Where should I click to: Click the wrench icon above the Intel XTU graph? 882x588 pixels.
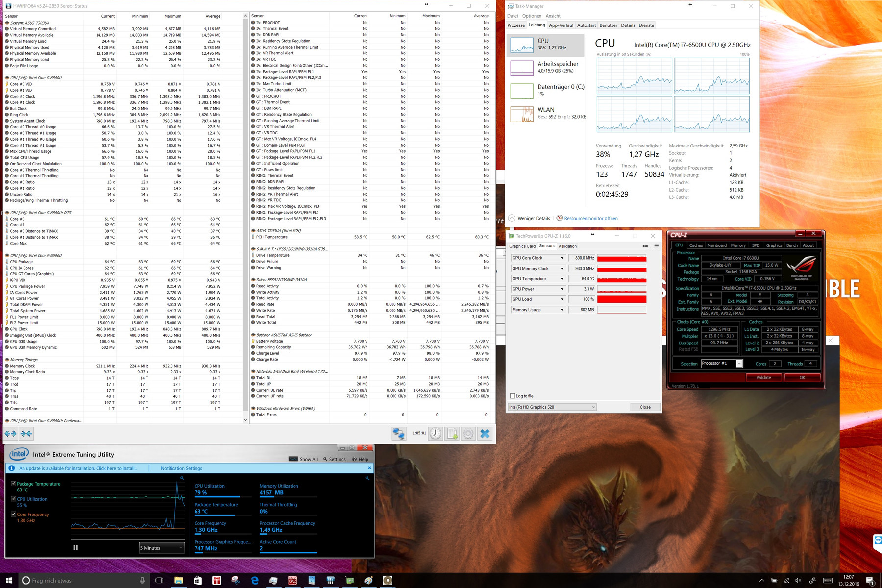[x=182, y=478]
